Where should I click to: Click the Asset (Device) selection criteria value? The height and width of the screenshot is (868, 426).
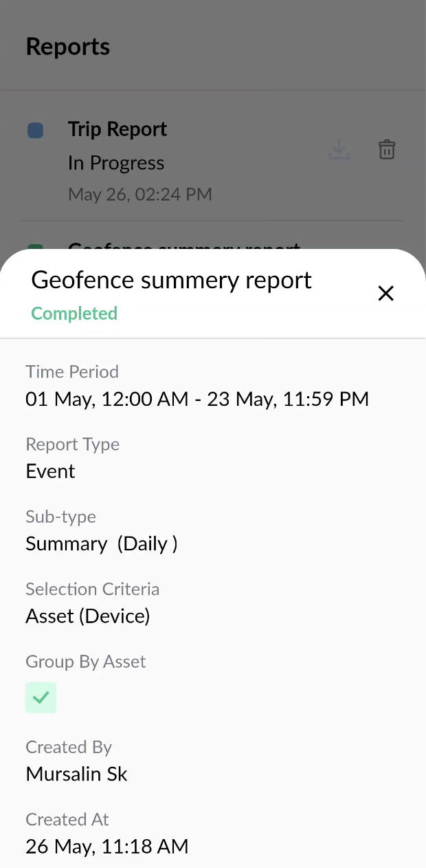coord(88,616)
